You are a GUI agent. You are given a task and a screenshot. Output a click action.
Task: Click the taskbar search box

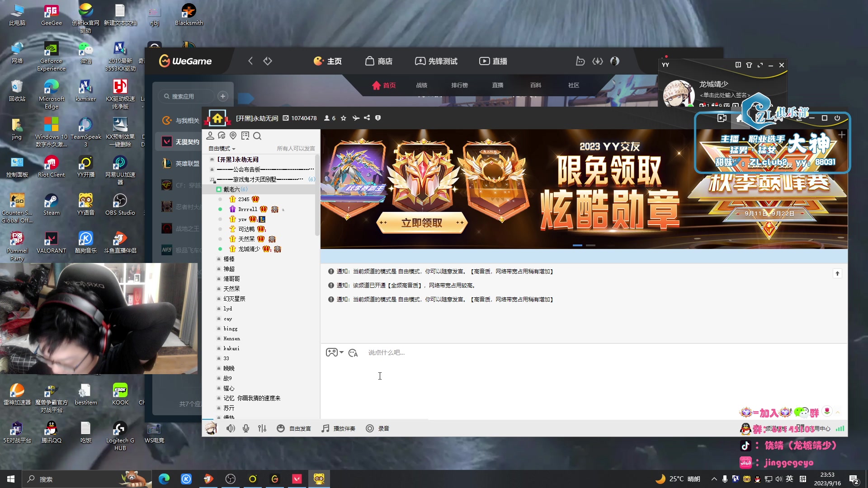point(86,479)
